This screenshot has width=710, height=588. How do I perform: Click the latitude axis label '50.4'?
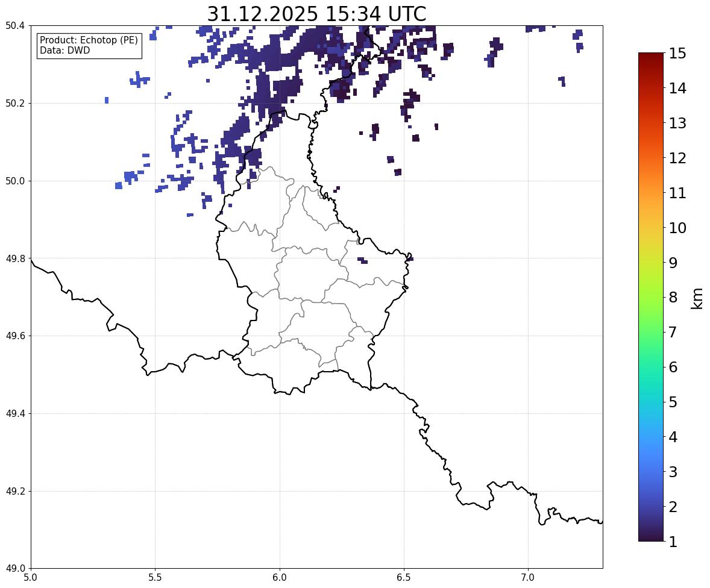[15, 26]
